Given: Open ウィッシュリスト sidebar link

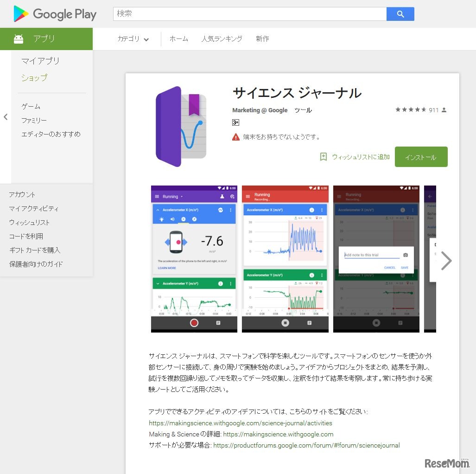Looking at the screenshot, I should 29,223.
